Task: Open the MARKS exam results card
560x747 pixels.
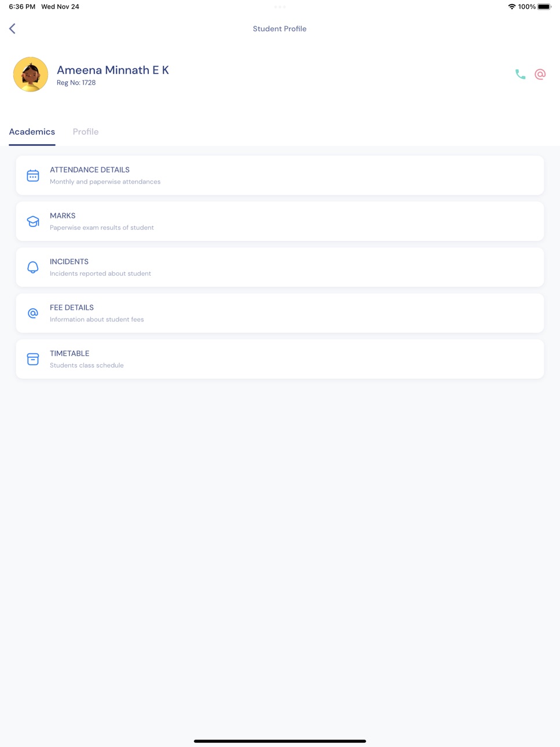Action: coord(280,221)
